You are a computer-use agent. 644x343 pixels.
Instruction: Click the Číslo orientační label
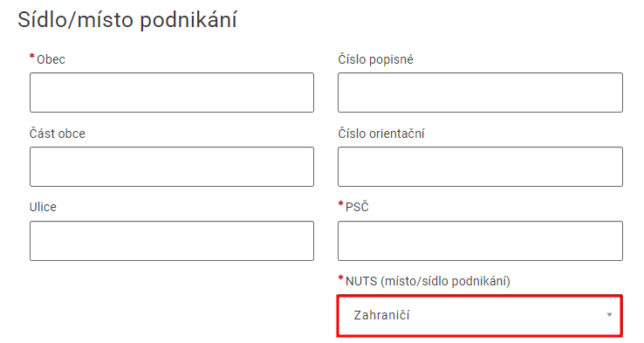click(381, 134)
